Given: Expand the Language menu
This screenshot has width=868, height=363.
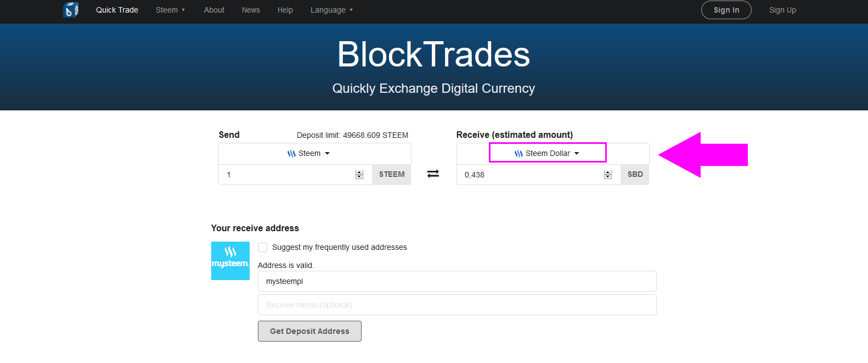Looking at the screenshot, I should click(x=331, y=10).
